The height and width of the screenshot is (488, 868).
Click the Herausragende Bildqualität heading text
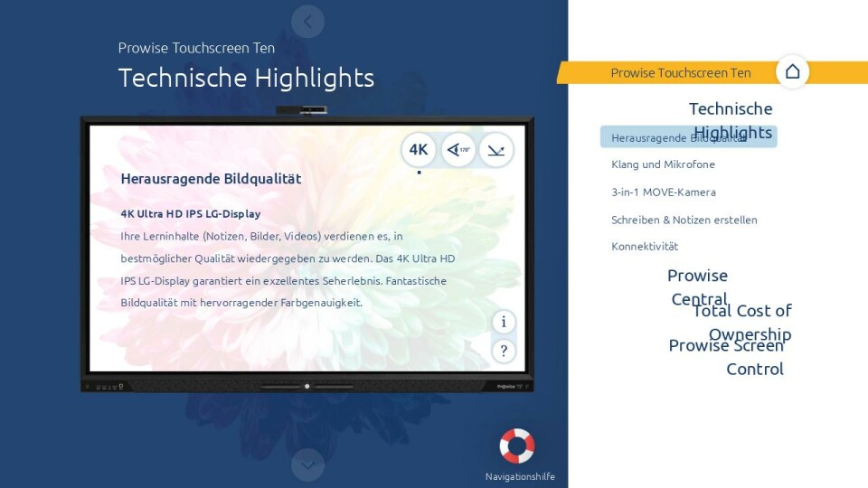[x=211, y=179]
